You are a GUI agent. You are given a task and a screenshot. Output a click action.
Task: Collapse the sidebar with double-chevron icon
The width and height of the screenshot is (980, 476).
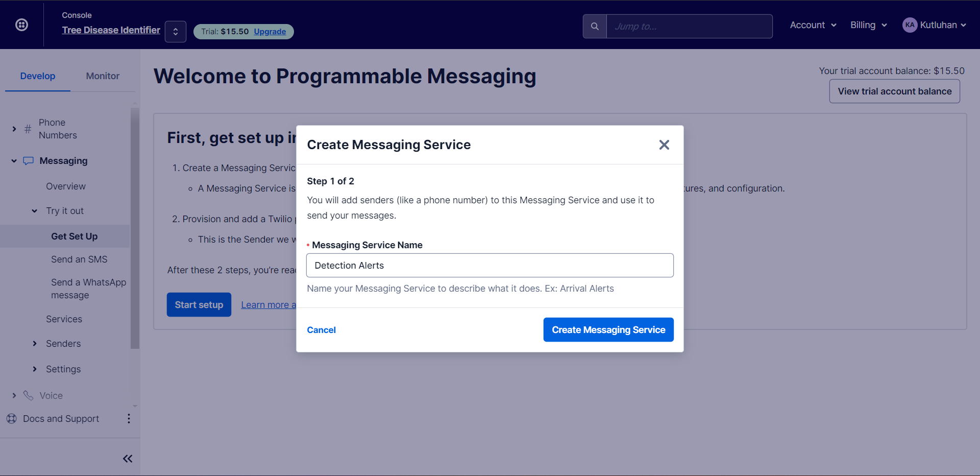(x=128, y=459)
